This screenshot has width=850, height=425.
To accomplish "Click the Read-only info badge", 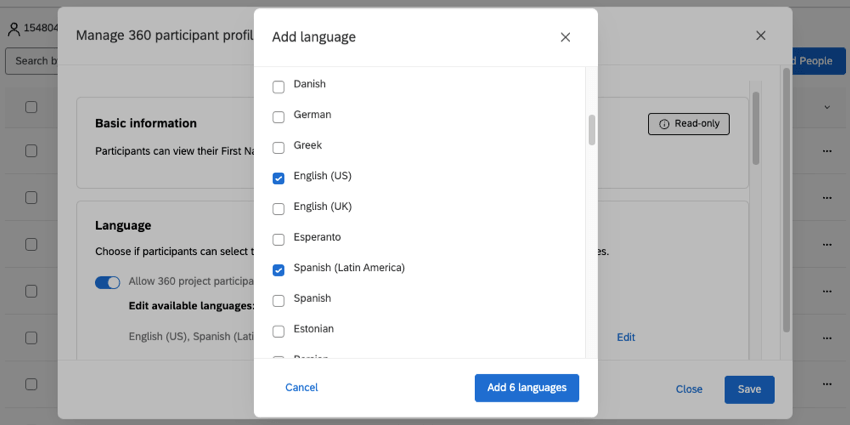I will pos(689,124).
